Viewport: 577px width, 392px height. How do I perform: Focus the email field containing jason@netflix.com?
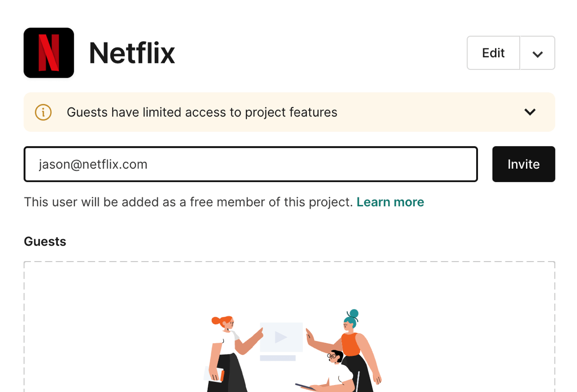(x=251, y=164)
